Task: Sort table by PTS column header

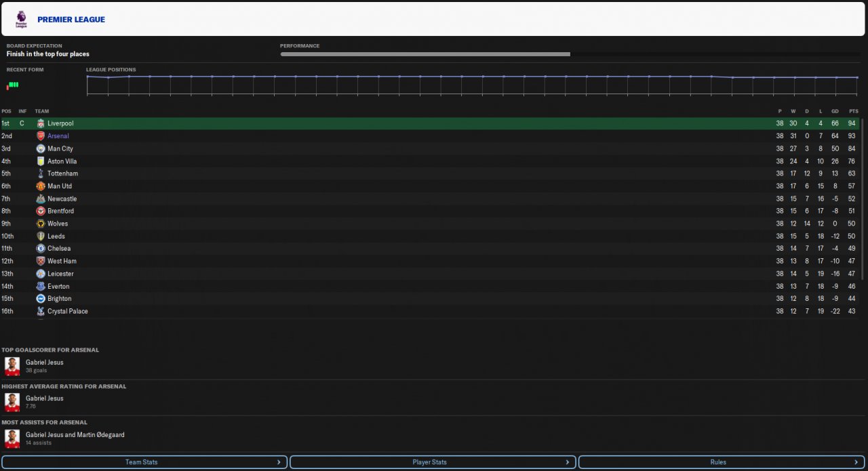Action: 853,111
